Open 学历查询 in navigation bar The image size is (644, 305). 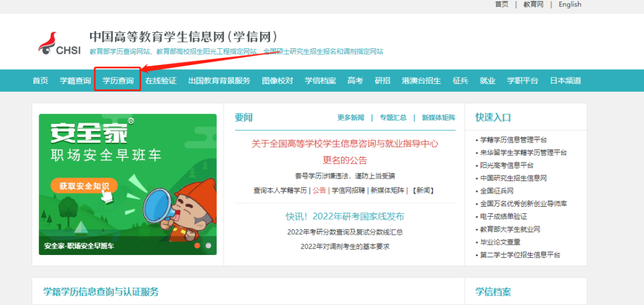[118, 80]
